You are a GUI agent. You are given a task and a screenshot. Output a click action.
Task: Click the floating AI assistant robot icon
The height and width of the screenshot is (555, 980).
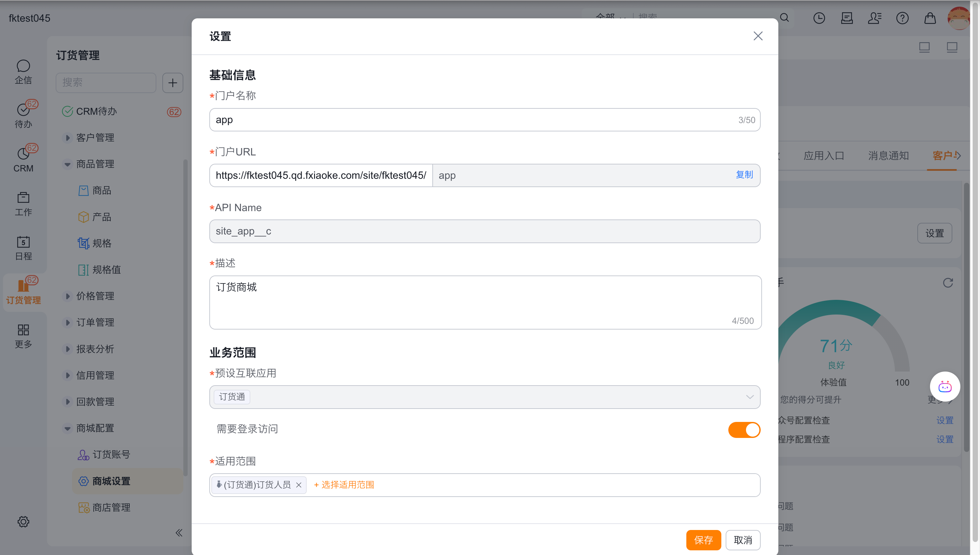(x=945, y=387)
